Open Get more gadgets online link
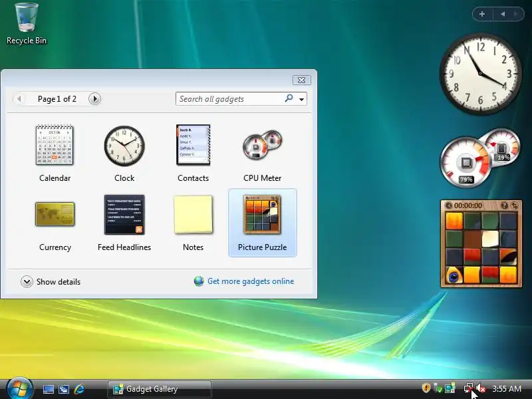Image resolution: width=532 pixels, height=399 pixels. click(x=251, y=281)
